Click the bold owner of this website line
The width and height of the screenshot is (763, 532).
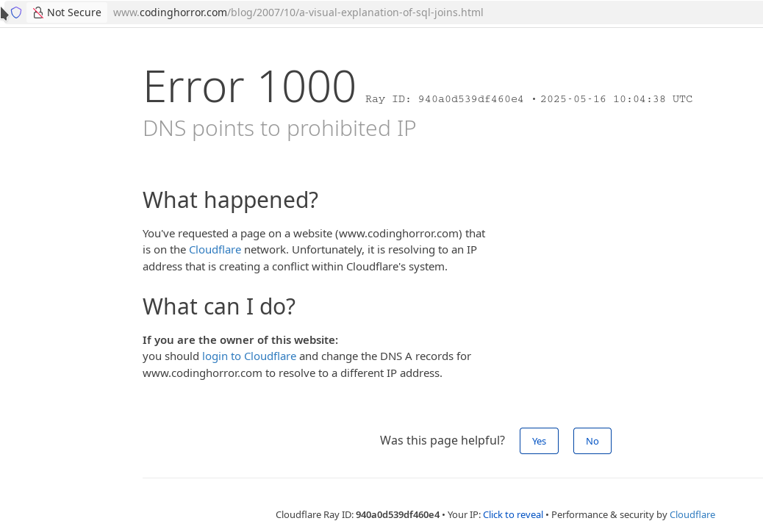click(240, 340)
